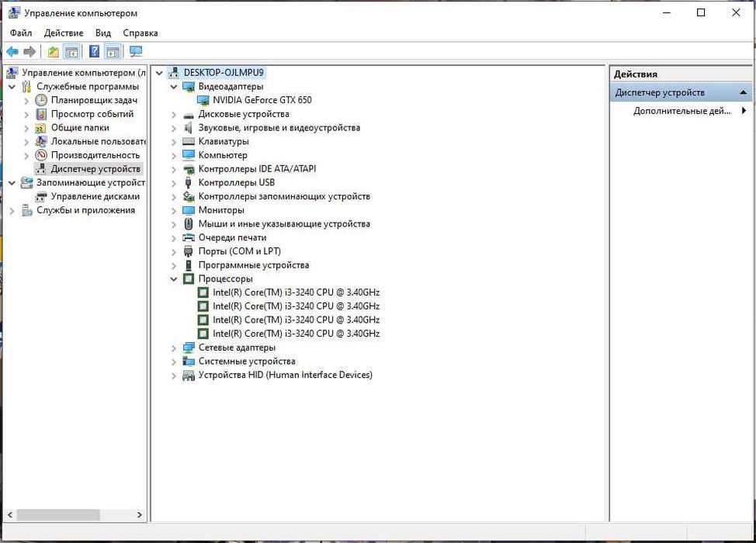756x543 pixels.
Task: Click the Порты (COM и LPT) icon
Action: coord(189,251)
